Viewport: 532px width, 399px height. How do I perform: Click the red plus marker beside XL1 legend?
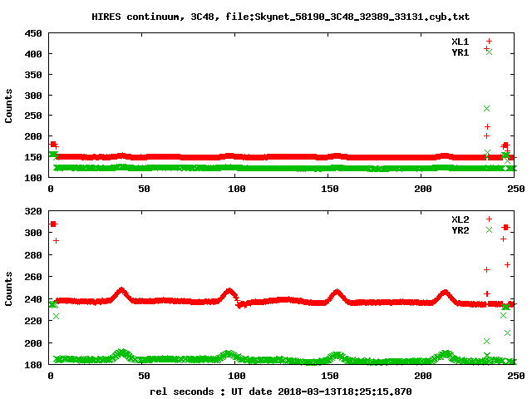(489, 42)
